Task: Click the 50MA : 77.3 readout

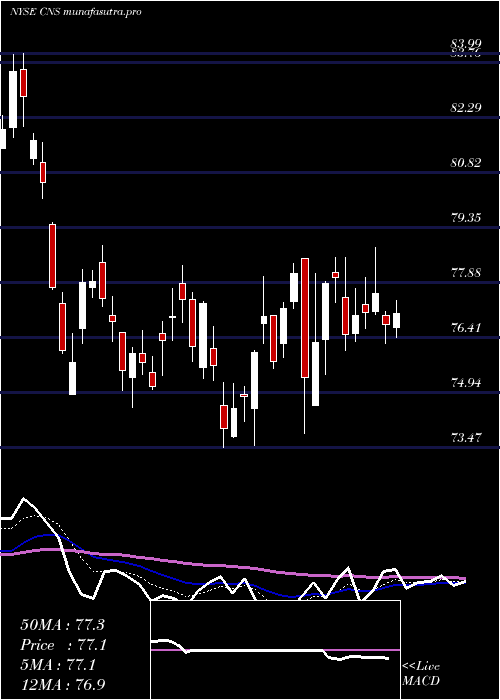Action: tap(62, 625)
